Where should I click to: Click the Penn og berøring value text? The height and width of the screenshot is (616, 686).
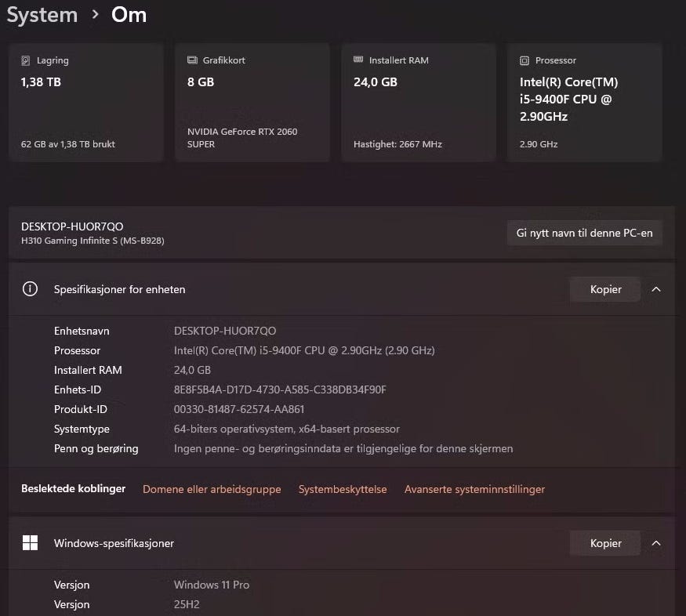click(x=343, y=448)
